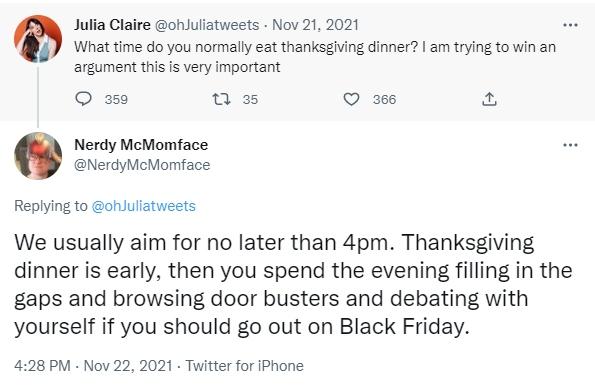Click the blue @ohJuliatweets link after Replying to

pos(144,206)
